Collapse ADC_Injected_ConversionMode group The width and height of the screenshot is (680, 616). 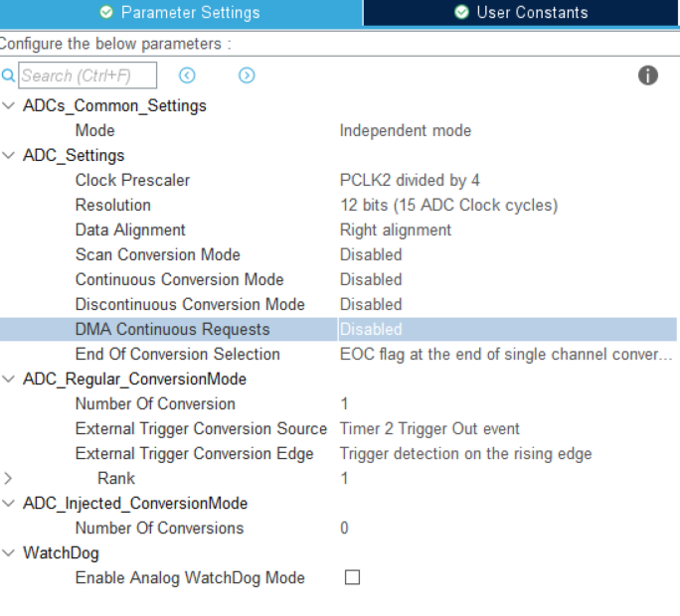(8, 503)
